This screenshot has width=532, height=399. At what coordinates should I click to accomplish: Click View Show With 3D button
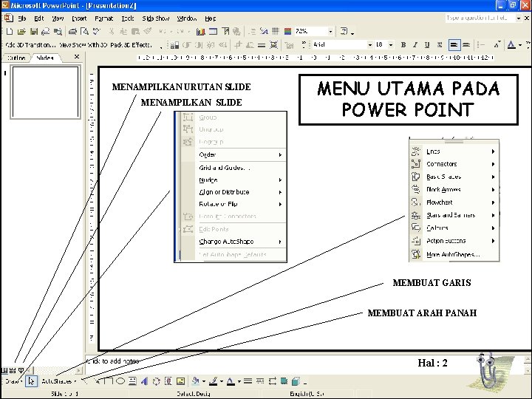click(x=83, y=45)
